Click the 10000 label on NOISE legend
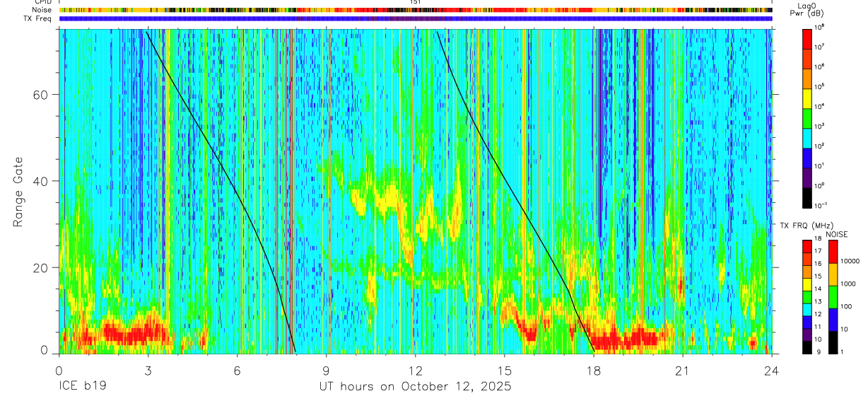The image size is (868, 401). [x=850, y=262]
